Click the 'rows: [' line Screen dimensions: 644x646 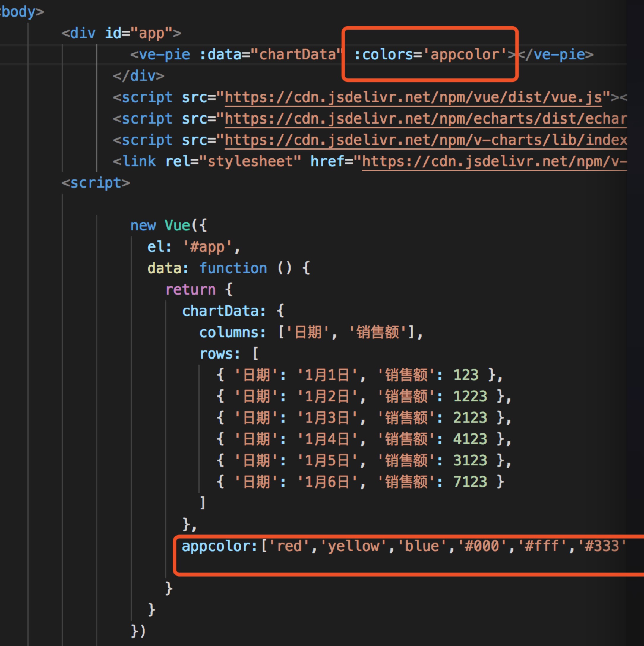click(x=229, y=354)
